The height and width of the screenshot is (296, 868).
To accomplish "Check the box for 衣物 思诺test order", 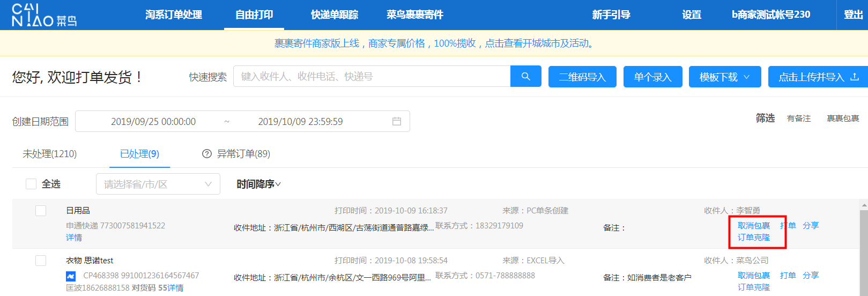I will pos(41,261).
